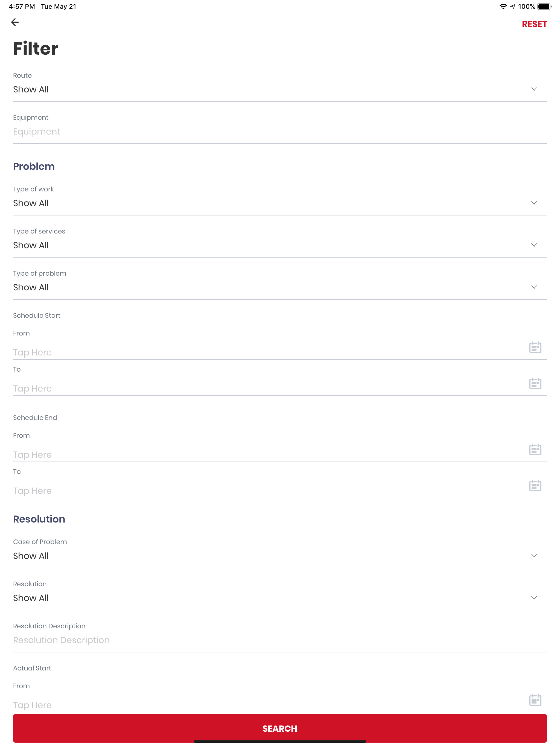Viewport: 560px width, 747px height.
Task: Tap the red SEARCH button
Action: (x=280, y=728)
